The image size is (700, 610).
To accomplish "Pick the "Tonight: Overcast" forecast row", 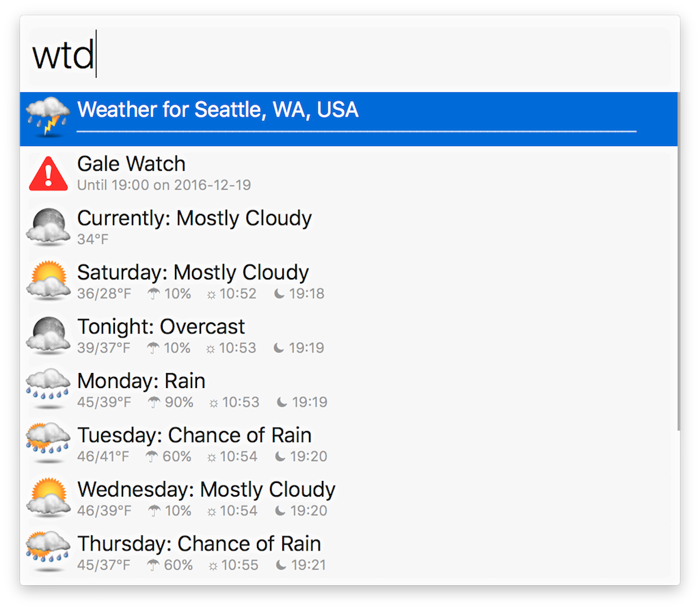I will pyautogui.click(x=161, y=327).
